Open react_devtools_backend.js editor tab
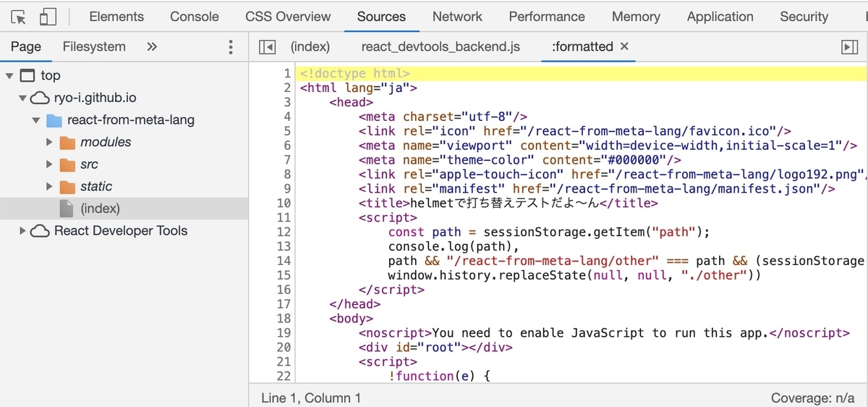Image resolution: width=868 pixels, height=407 pixels. 441,47
